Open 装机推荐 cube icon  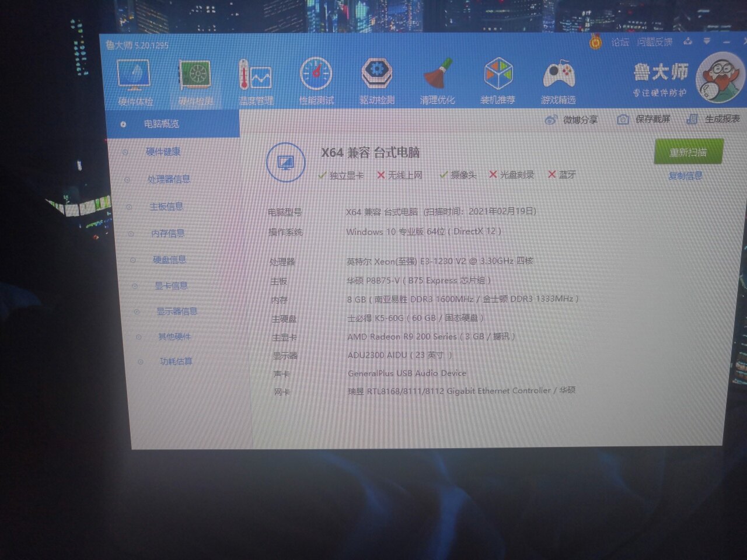coord(498,80)
